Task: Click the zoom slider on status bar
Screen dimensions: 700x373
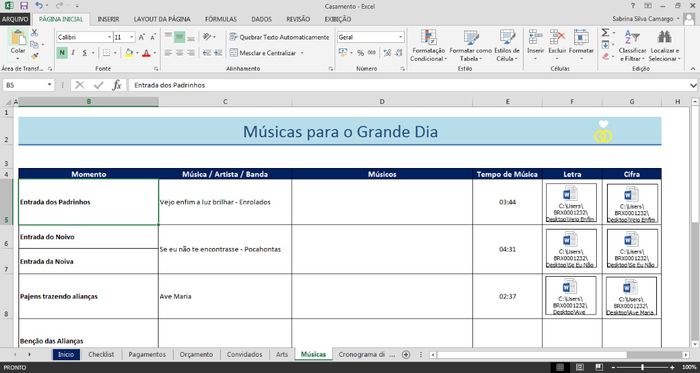Action: click(x=642, y=367)
